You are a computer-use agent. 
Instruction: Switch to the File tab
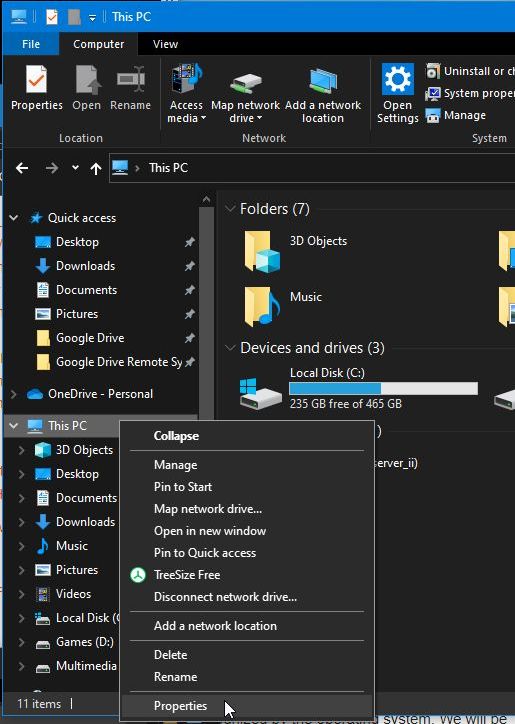coord(31,44)
